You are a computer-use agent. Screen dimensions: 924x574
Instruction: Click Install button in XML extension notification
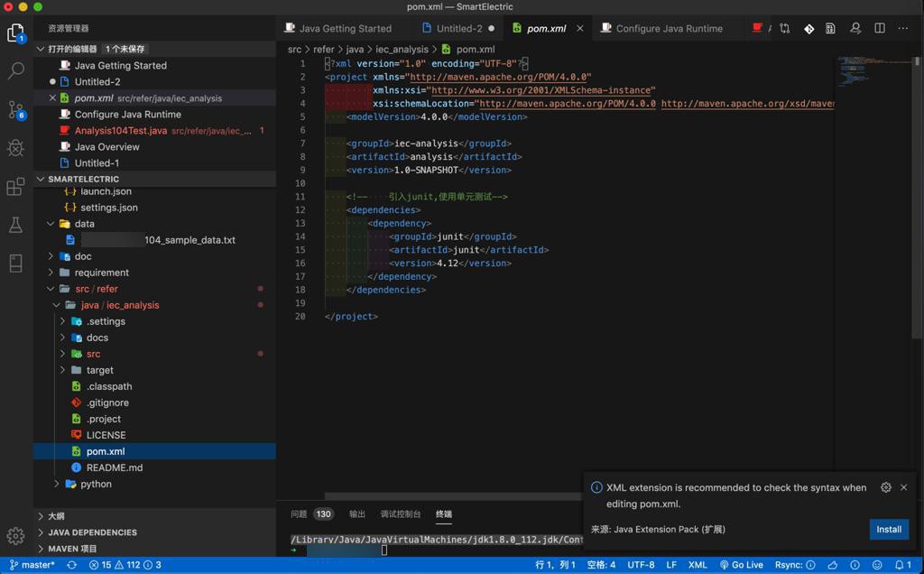pos(888,529)
